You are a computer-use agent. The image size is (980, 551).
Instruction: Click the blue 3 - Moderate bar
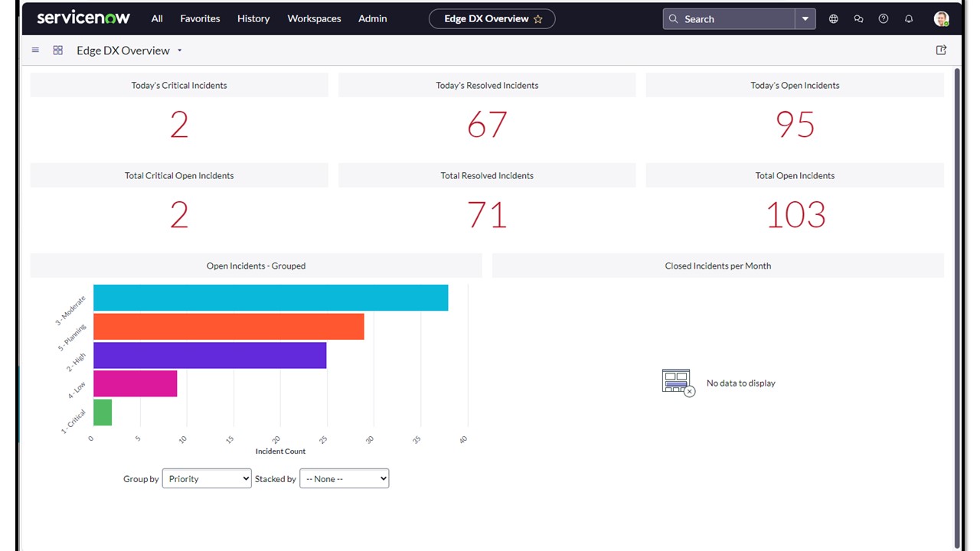click(270, 298)
